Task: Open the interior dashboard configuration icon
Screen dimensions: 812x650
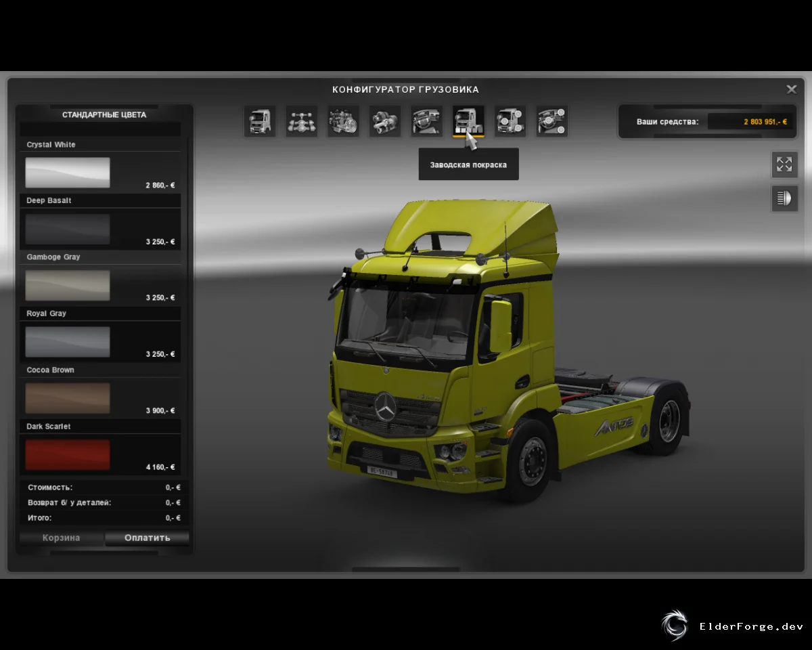Action: 427,121
